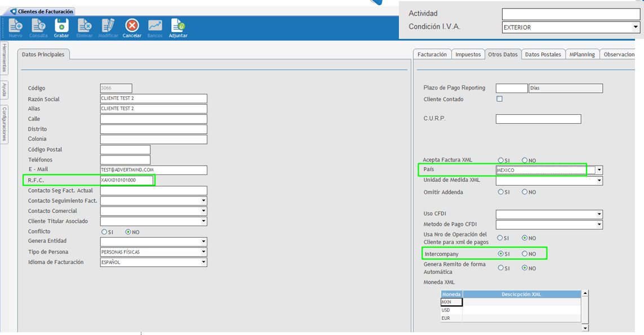Select NO for Conflicto

[128, 232]
